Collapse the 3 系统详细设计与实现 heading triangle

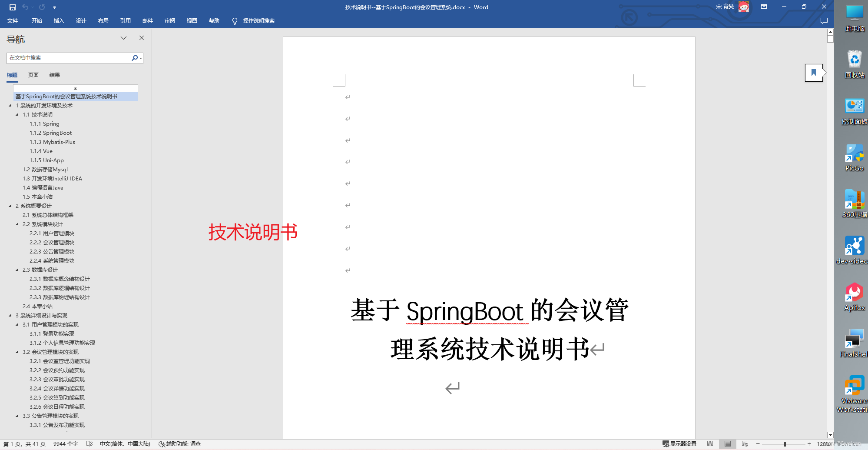point(10,315)
